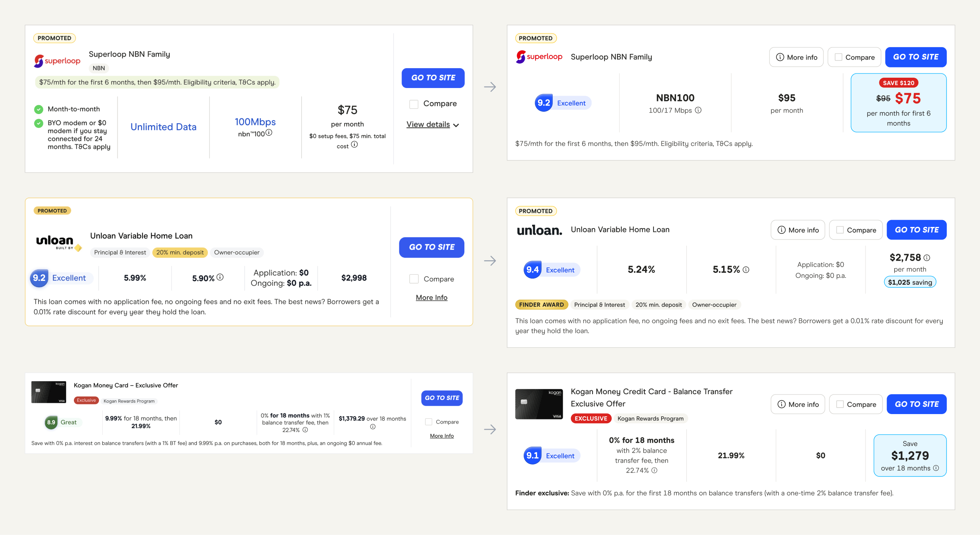Click the "Unlimited Data" text
The image size is (980, 535).
(163, 127)
